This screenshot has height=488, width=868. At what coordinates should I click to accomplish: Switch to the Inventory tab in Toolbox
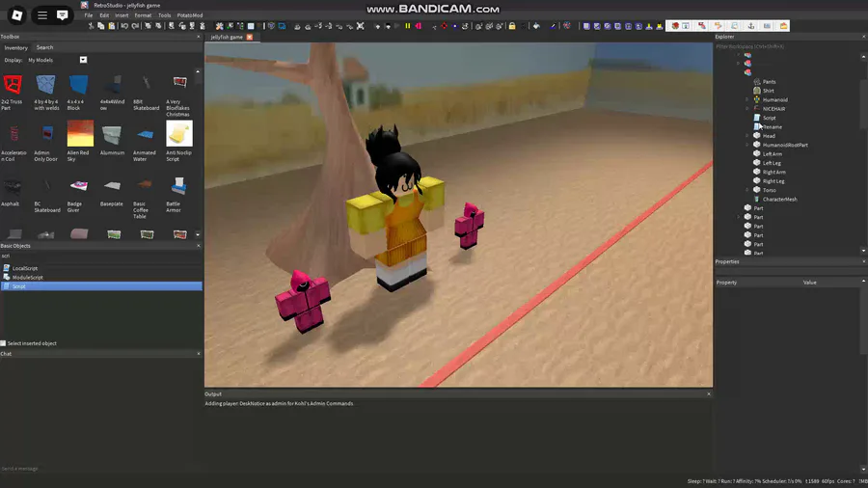pyautogui.click(x=16, y=47)
